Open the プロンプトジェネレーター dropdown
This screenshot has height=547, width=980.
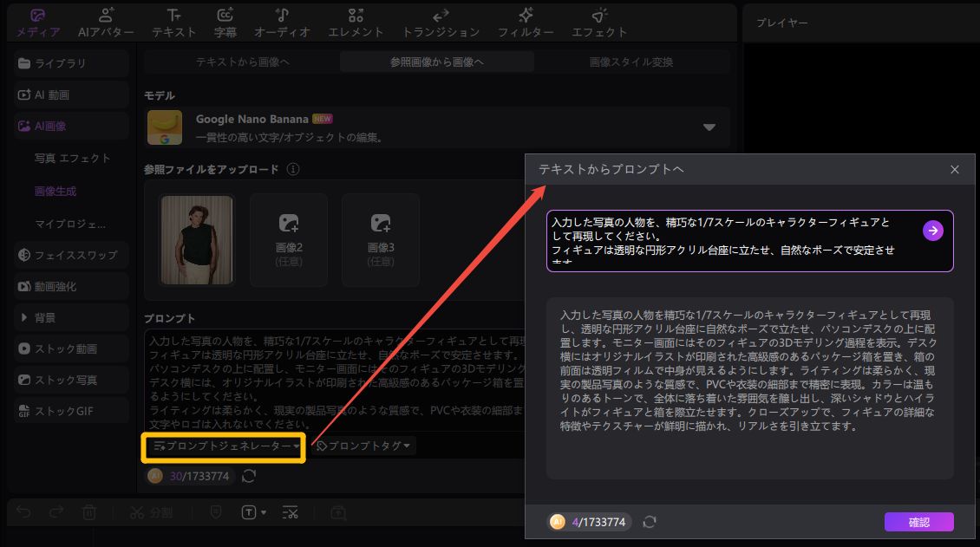(x=225, y=446)
